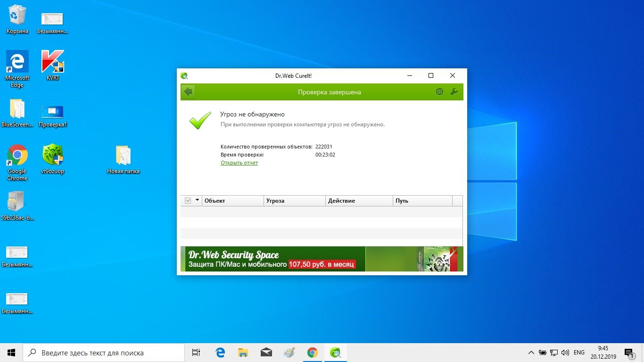Open the Mail app in taskbar
This screenshot has width=644, height=362.
pos(266,353)
